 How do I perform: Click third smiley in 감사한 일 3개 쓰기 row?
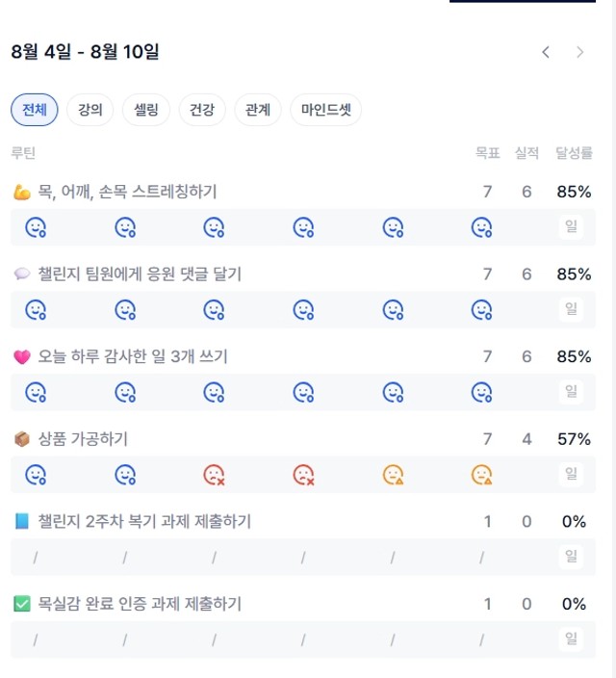(214, 393)
